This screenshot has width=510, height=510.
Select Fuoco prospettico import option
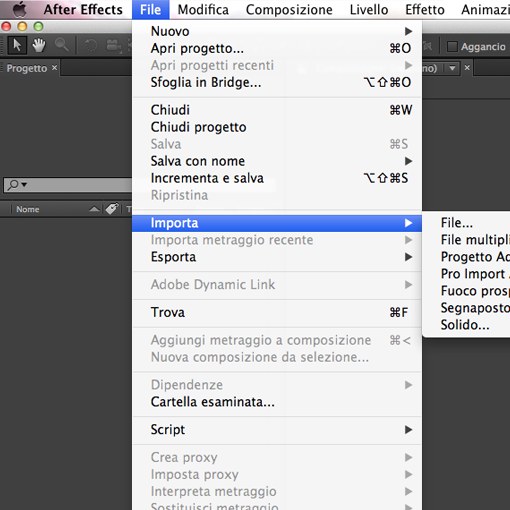pos(466,291)
